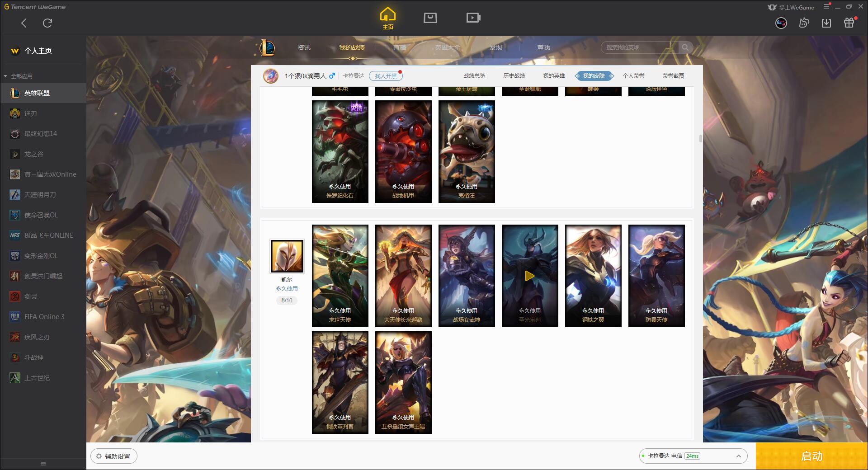The image size is (868, 470).
Task: Click the sidebar bottom handle icon
Action: [x=43, y=464]
